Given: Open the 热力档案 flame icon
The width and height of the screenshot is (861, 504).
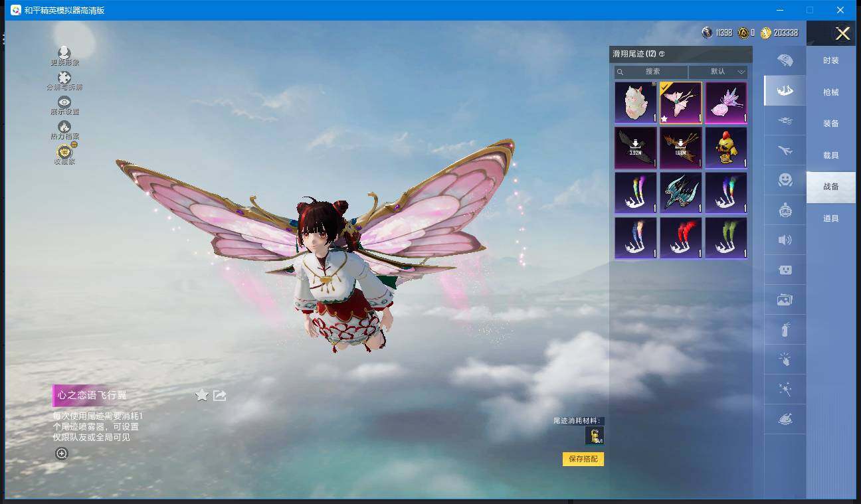Looking at the screenshot, I should click(64, 127).
